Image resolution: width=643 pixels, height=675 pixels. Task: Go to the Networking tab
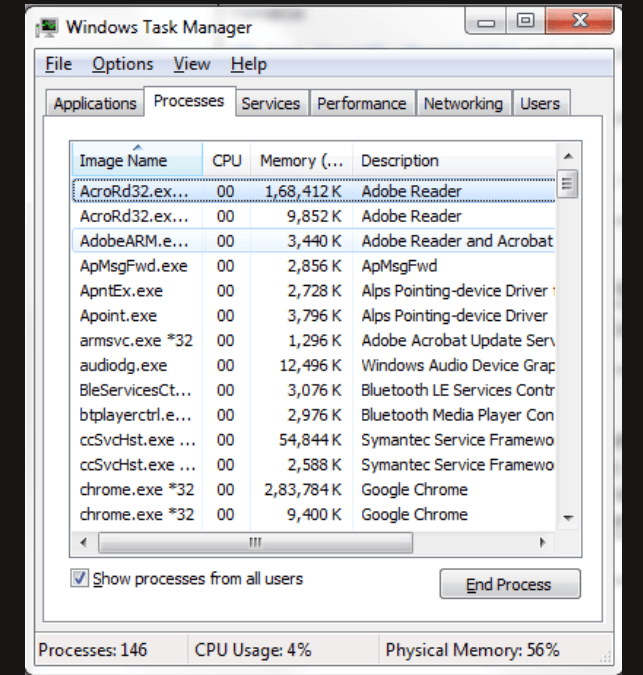point(463,103)
